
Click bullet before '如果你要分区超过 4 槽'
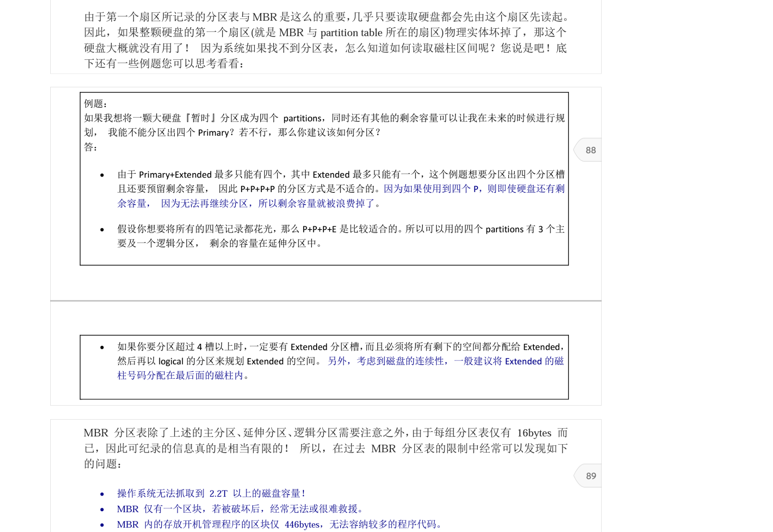[102, 347]
